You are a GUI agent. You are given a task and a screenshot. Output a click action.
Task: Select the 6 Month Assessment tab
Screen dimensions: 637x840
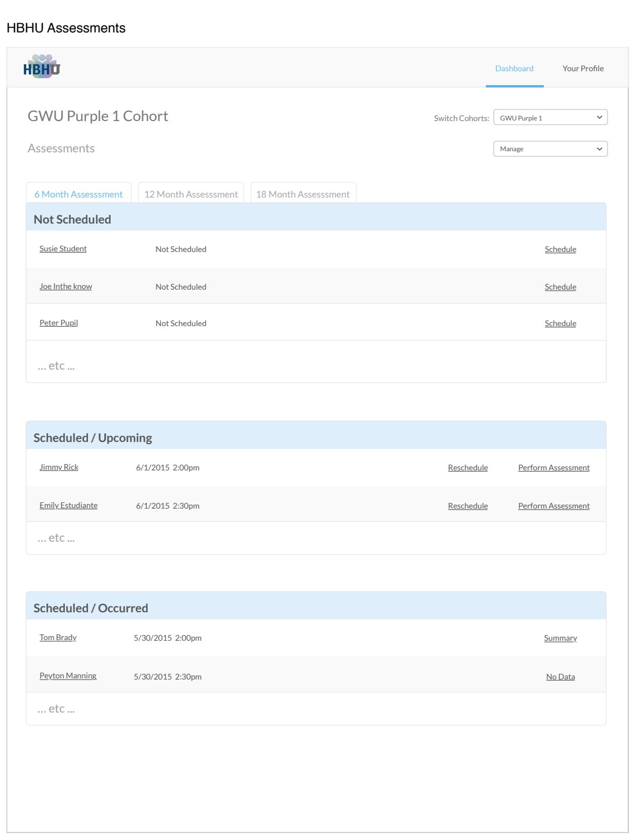[x=78, y=194]
